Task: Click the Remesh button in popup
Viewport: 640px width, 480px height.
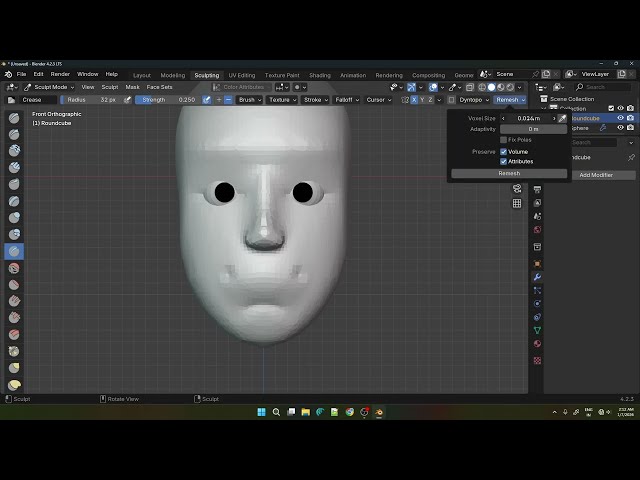Action: [x=509, y=173]
